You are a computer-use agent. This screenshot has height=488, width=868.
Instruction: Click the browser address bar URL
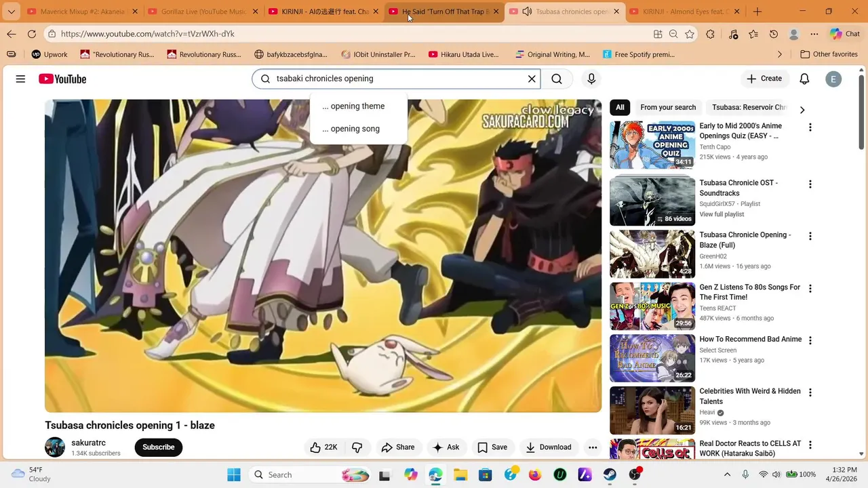point(147,34)
